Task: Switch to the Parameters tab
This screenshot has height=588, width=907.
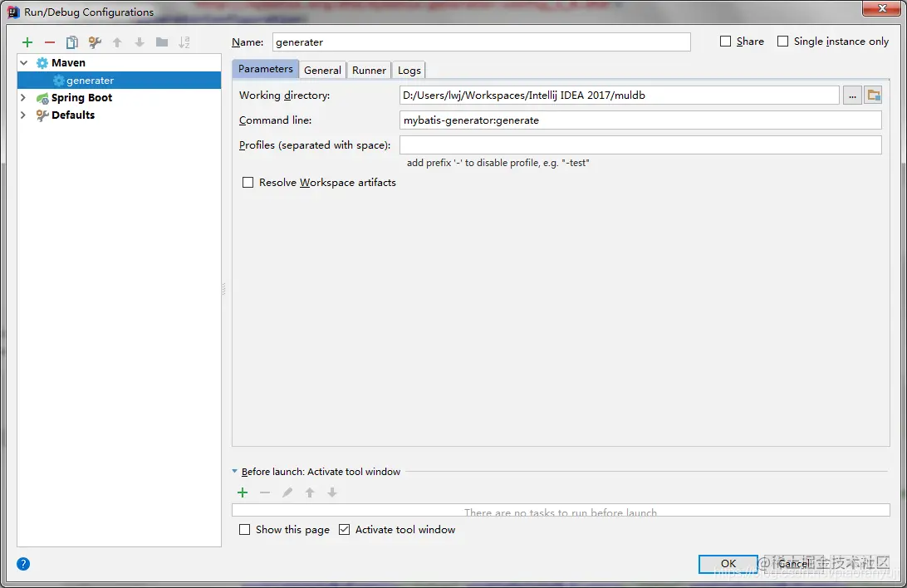Action: click(266, 69)
